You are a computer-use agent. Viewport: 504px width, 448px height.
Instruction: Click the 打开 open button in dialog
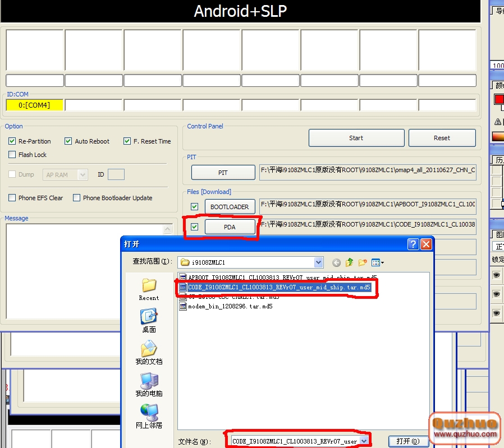tap(408, 441)
